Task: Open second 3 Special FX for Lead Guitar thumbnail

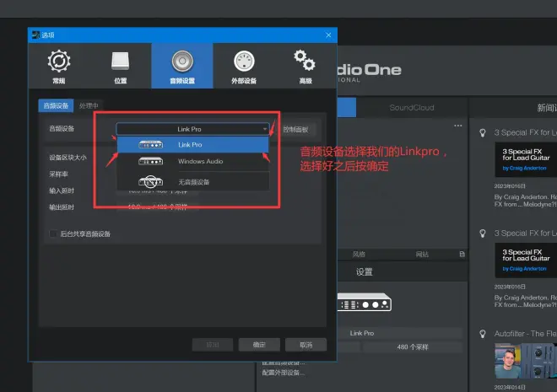Action: tap(526, 260)
